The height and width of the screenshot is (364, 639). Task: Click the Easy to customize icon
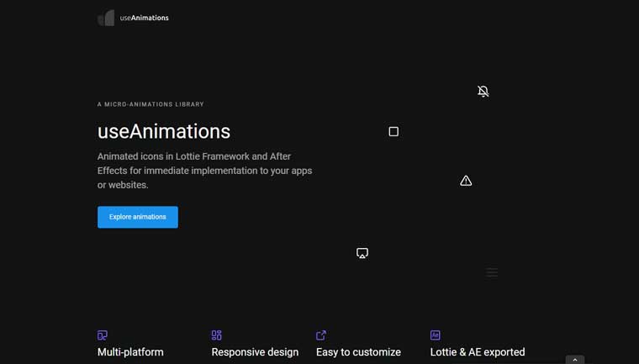(x=321, y=335)
